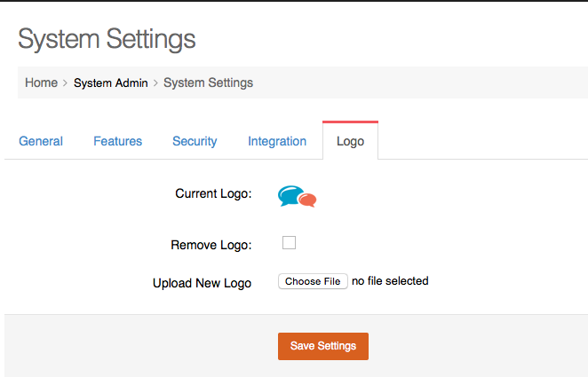Image resolution: width=588 pixels, height=377 pixels.
Task: Select the active Logo tab
Action: tap(350, 141)
